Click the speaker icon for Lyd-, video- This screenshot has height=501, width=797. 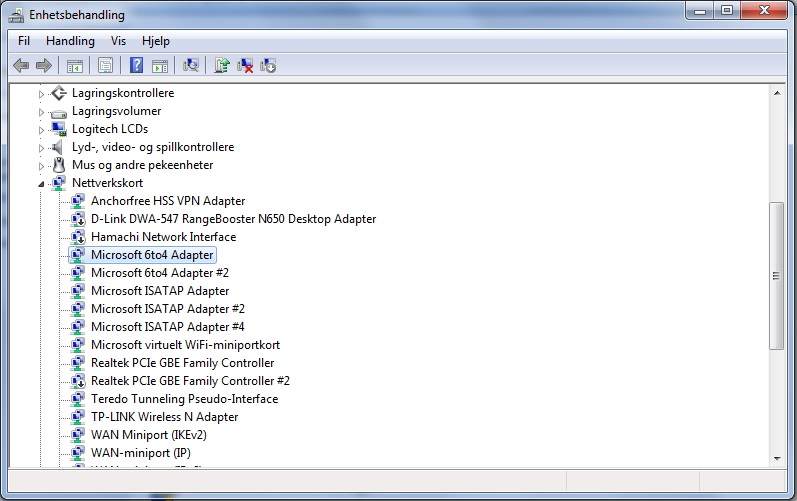(58, 147)
